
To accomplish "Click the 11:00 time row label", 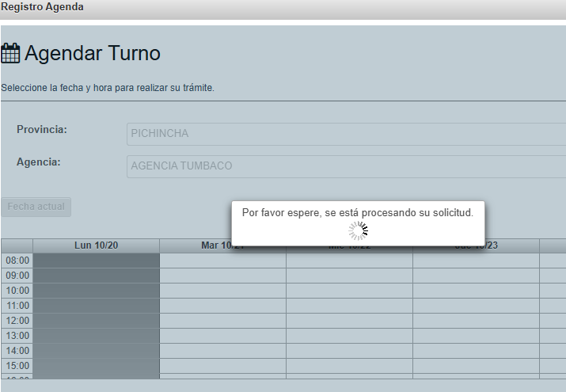I will point(17,306).
